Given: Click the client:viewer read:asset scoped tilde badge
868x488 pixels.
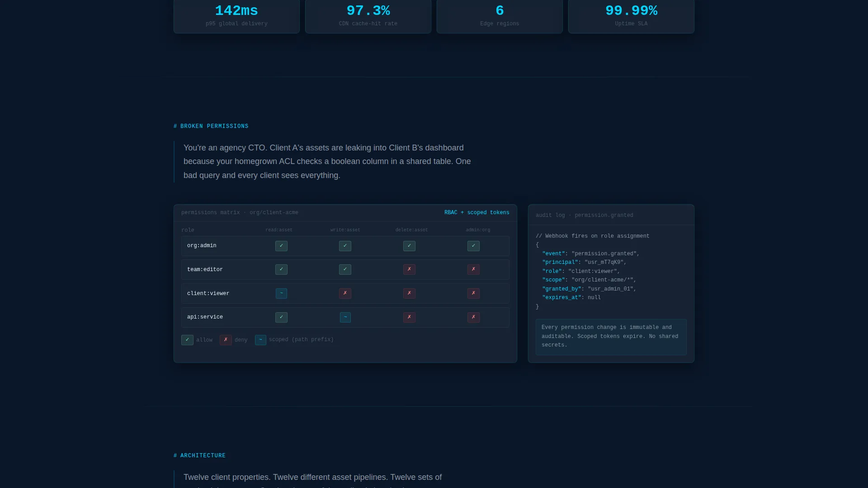Looking at the screenshot, I should (x=281, y=293).
